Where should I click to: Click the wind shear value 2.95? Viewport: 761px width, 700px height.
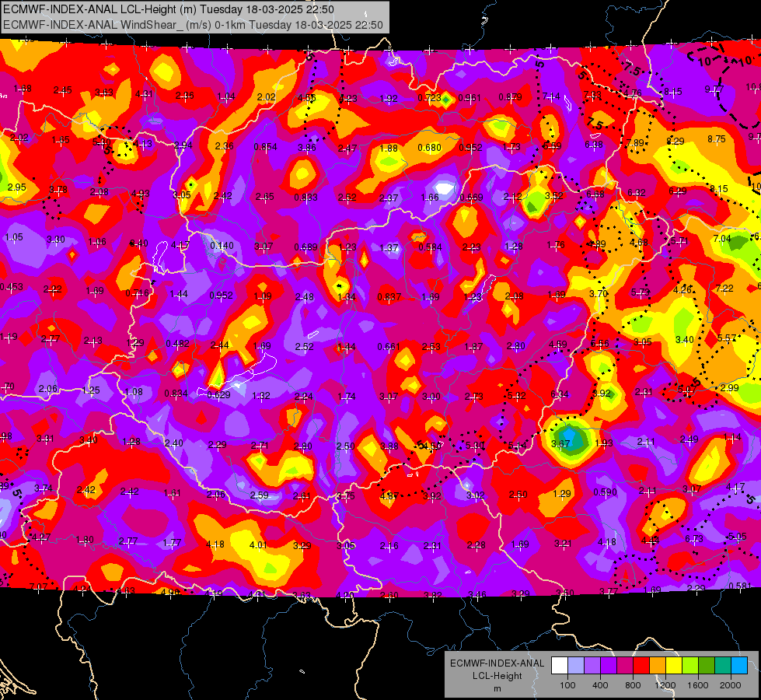click(17, 187)
